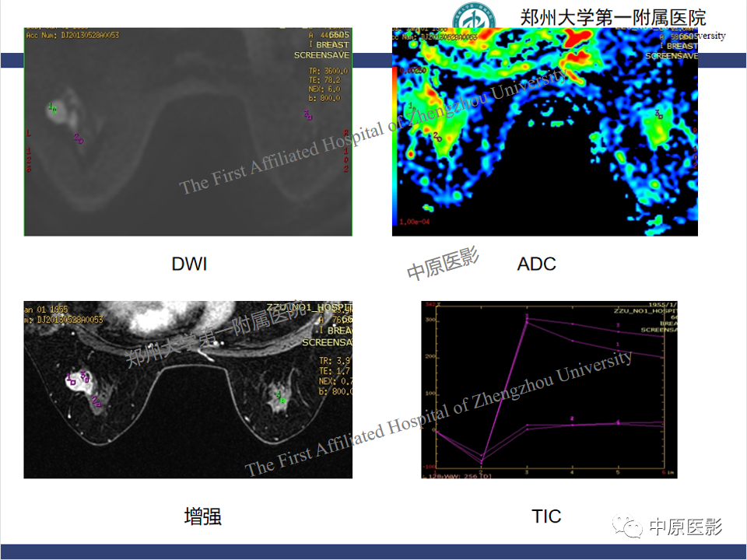The height and width of the screenshot is (560, 747).
Task: Click date 'an 01 1955' in enhanced image
Action: pyautogui.click(x=46, y=310)
